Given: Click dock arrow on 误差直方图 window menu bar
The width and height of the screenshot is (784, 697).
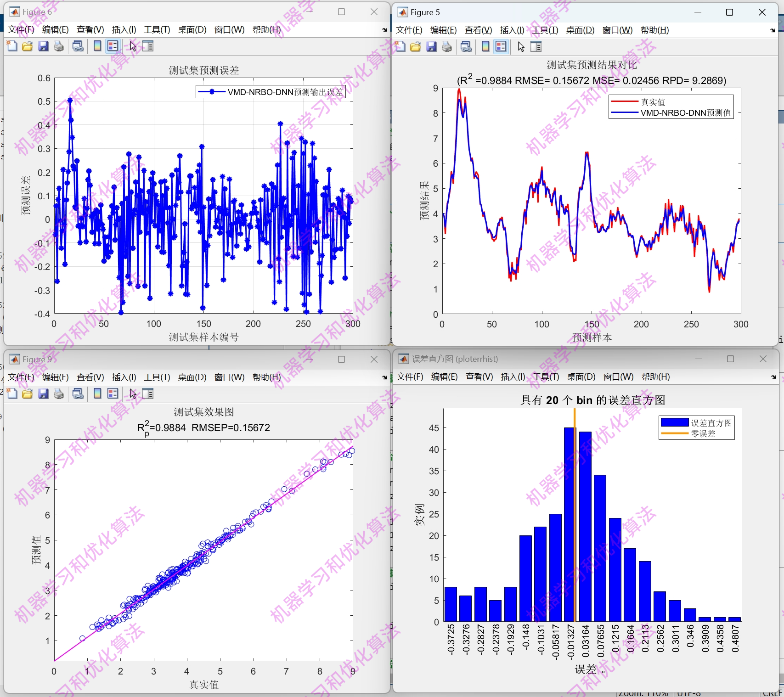Looking at the screenshot, I should tap(773, 377).
